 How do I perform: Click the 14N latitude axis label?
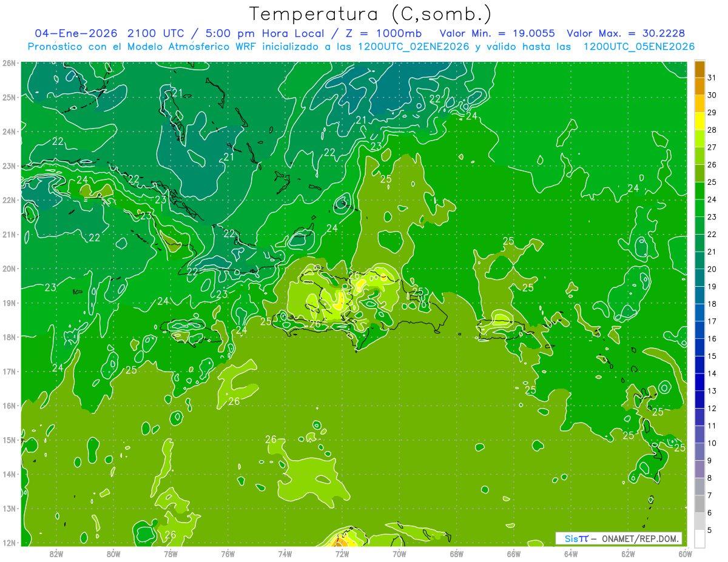[9, 474]
